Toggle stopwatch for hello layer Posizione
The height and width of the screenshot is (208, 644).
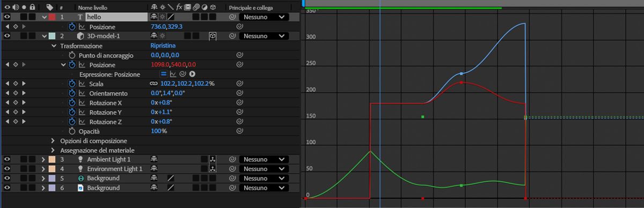tap(72, 27)
